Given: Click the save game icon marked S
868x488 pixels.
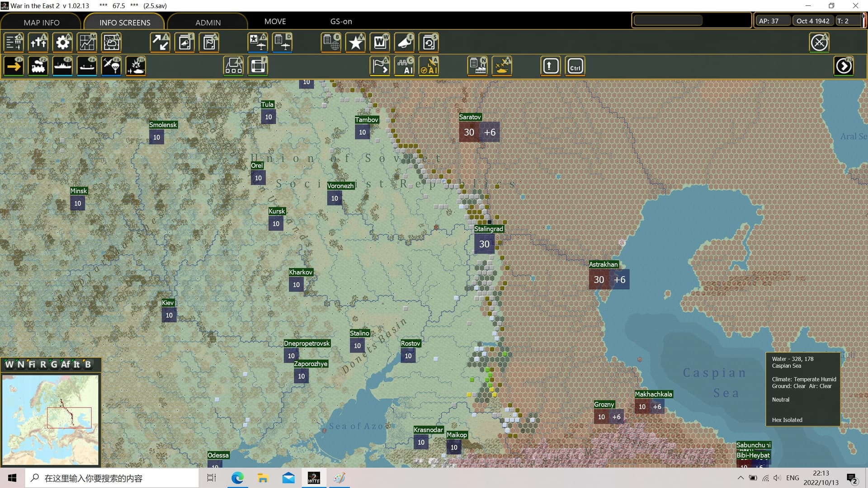Looking at the screenshot, I should (429, 42).
